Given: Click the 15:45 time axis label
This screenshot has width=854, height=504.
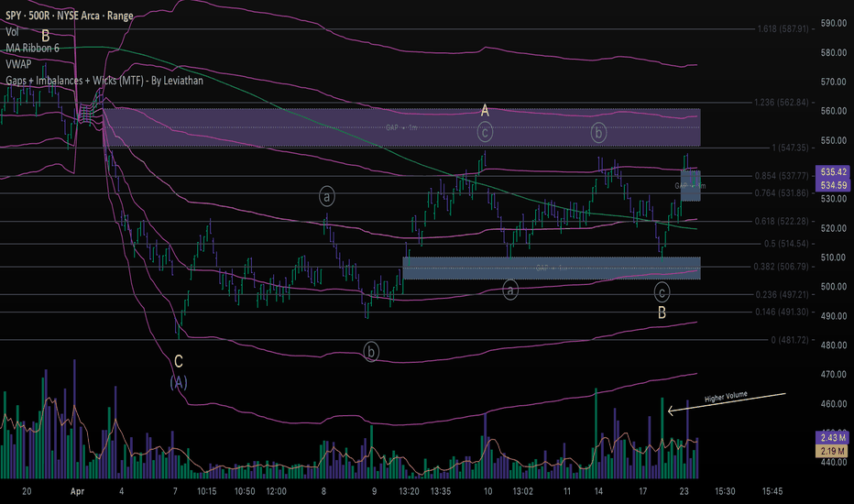Looking at the screenshot, I should pyautogui.click(x=772, y=491).
